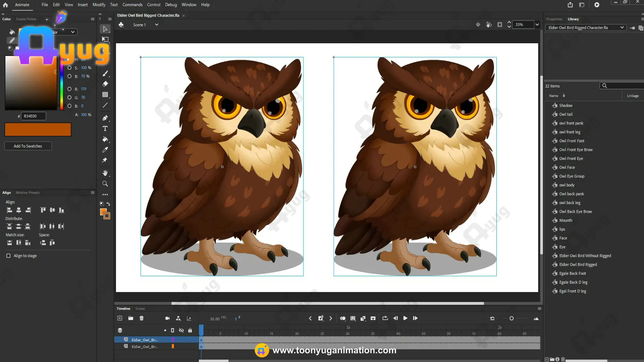Image resolution: width=644 pixels, height=362 pixels.
Task: Open the Modify menu
Action: coord(99,5)
